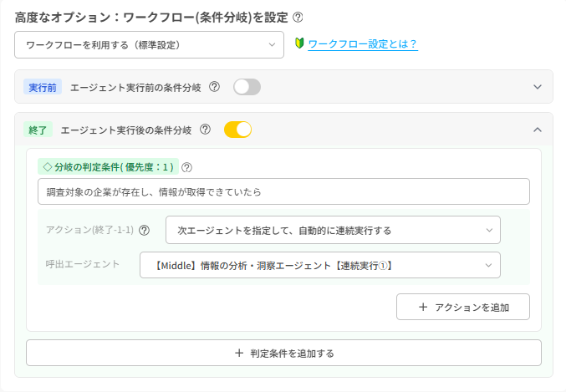Expand the 実行前 section with chevron

coord(538,87)
